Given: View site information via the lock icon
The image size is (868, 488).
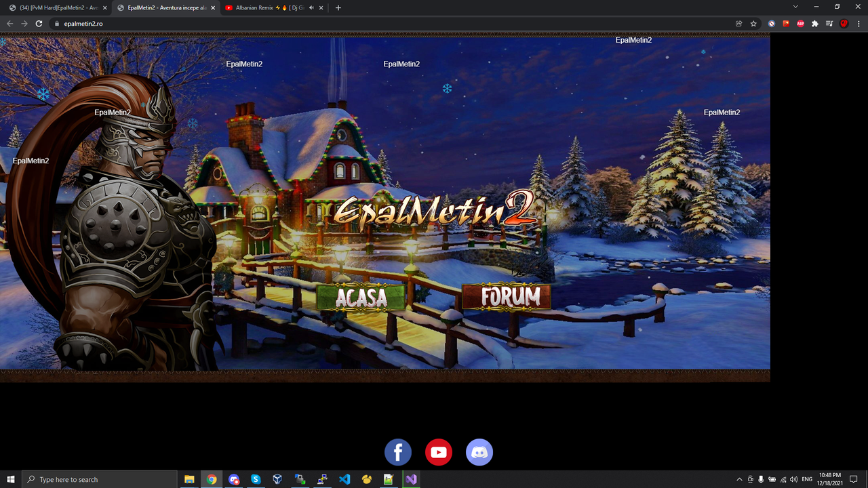Looking at the screenshot, I should click(58, 23).
